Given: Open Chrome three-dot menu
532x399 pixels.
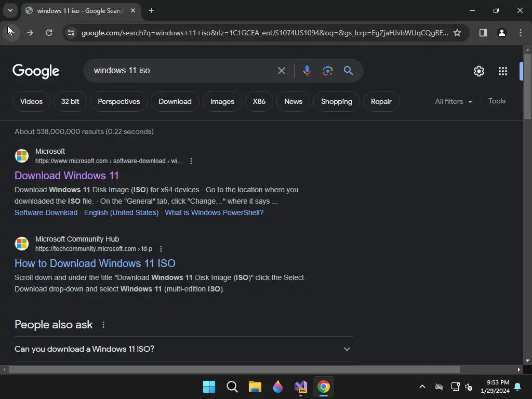Looking at the screenshot, I should coord(520,33).
